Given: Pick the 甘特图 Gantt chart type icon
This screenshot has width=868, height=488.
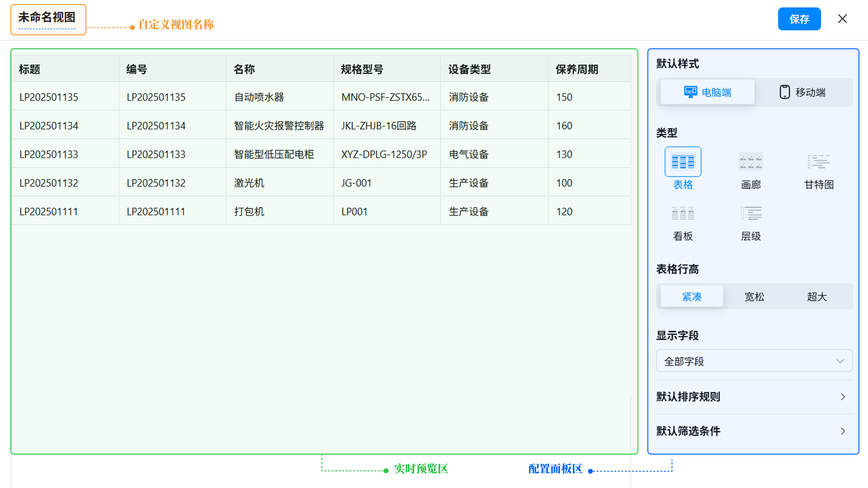Looking at the screenshot, I should point(818,162).
